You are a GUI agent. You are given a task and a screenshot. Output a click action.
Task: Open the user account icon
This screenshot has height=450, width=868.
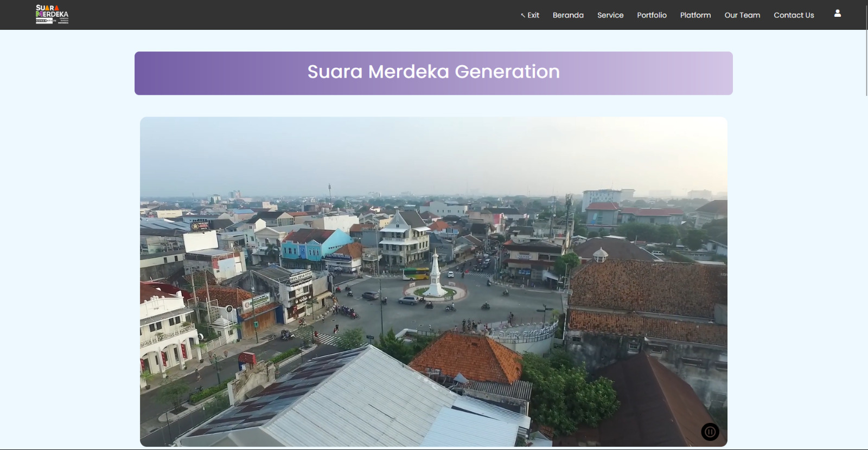838,14
